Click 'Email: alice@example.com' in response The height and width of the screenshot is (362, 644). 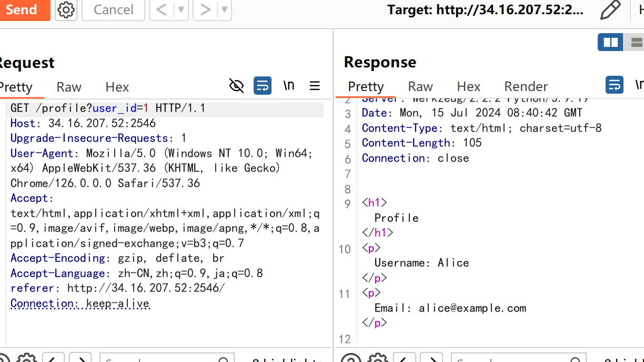click(x=450, y=308)
